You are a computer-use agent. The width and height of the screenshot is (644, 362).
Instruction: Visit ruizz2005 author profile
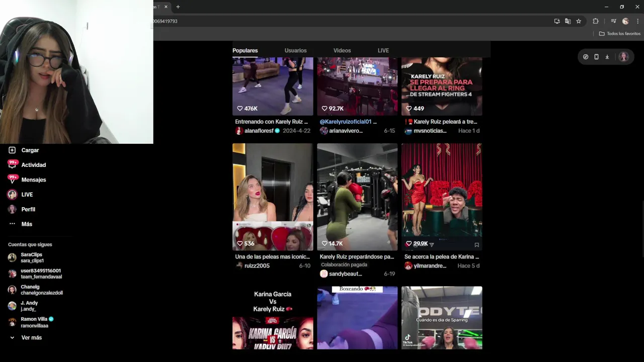pos(253,266)
